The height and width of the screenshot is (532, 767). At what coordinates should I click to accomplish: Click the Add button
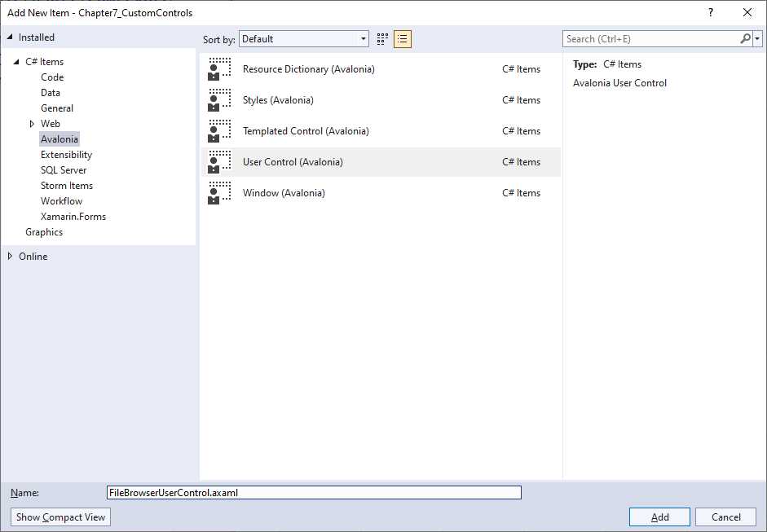coord(659,517)
